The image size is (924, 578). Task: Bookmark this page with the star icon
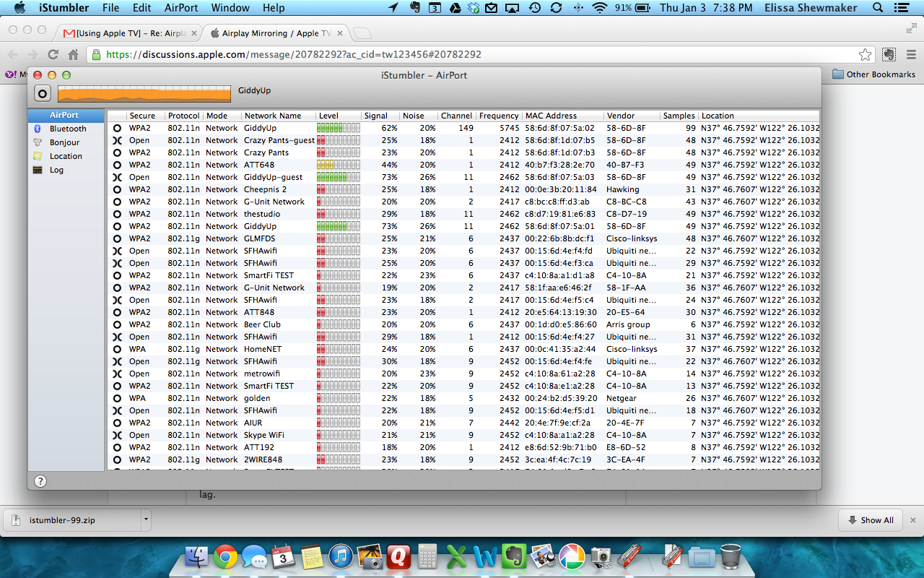point(865,54)
